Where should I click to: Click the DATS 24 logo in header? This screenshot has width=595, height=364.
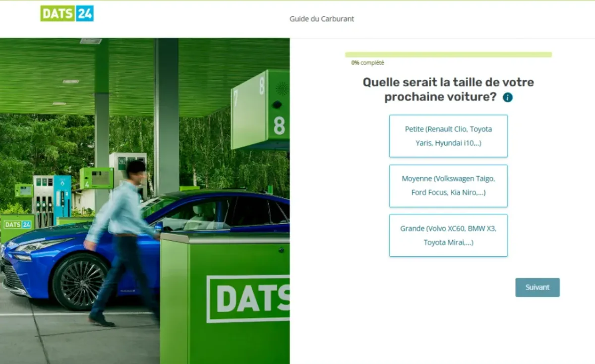67,13
